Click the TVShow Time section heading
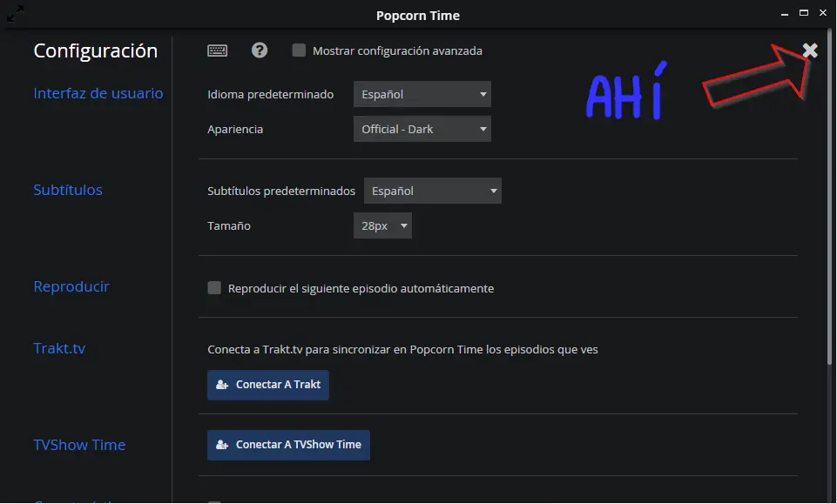The image size is (837, 504). [79, 445]
